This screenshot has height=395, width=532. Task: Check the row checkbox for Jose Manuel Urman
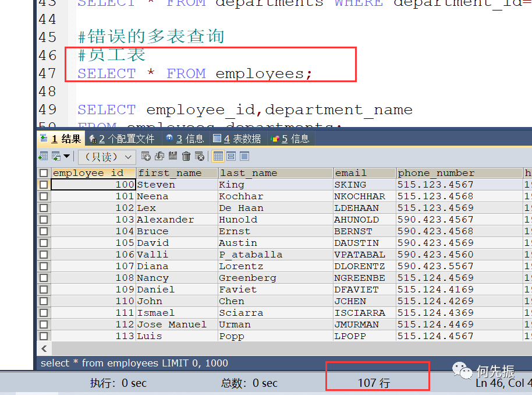coord(44,325)
